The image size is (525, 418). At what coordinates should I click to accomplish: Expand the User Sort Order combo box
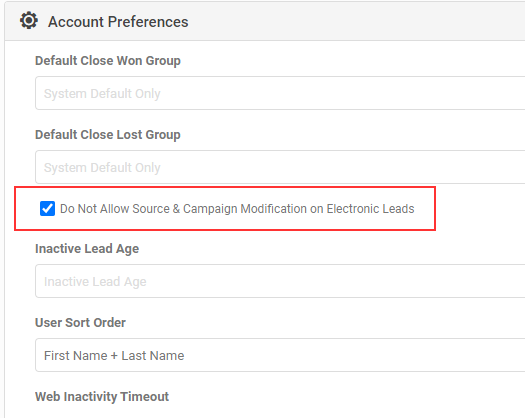(280, 355)
